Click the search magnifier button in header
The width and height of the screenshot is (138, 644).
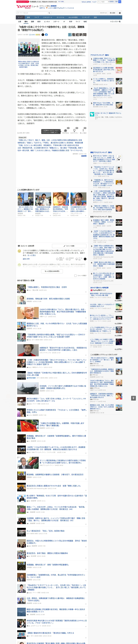click(x=49, y=13)
